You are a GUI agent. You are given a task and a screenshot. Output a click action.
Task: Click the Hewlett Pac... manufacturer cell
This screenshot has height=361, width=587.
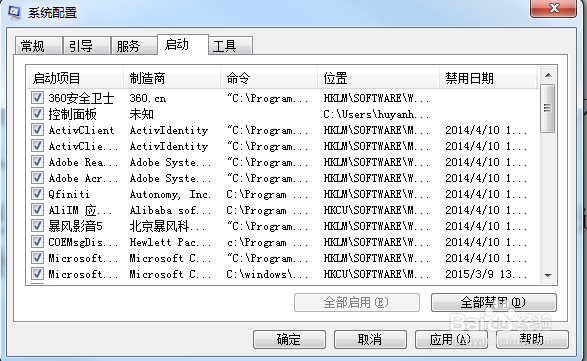coord(170,242)
